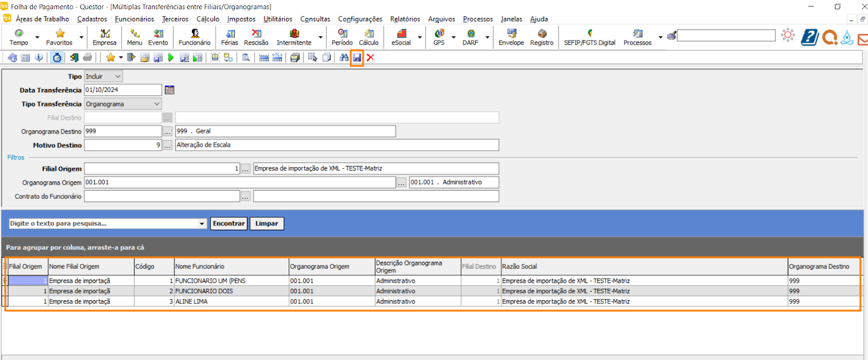Expand the DARF dropdown arrow
Viewport: 868px width, 360px height.
pyautogui.click(x=487, y=37)
